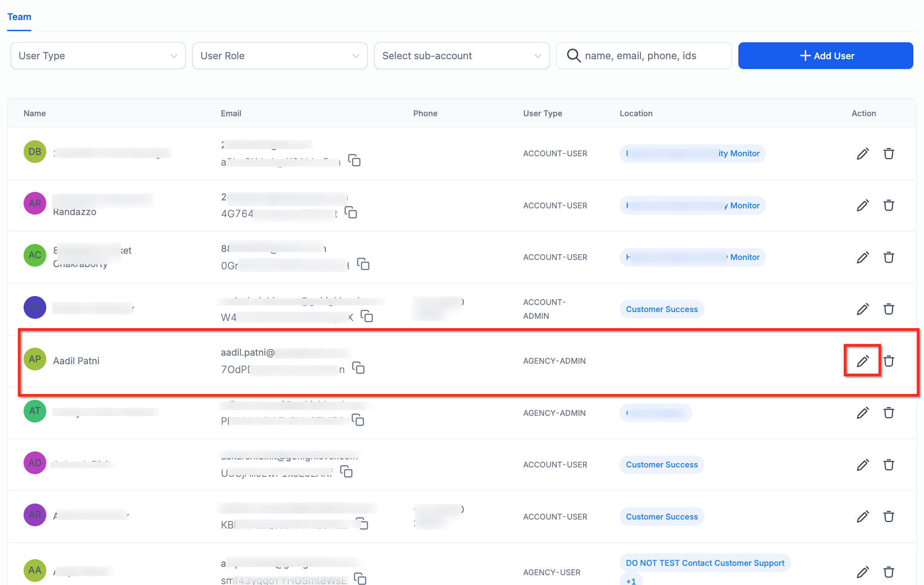The height and width of the screenshot is (585, 924).
Task: Copy ID starting with W4
Action: pos(367,317)
